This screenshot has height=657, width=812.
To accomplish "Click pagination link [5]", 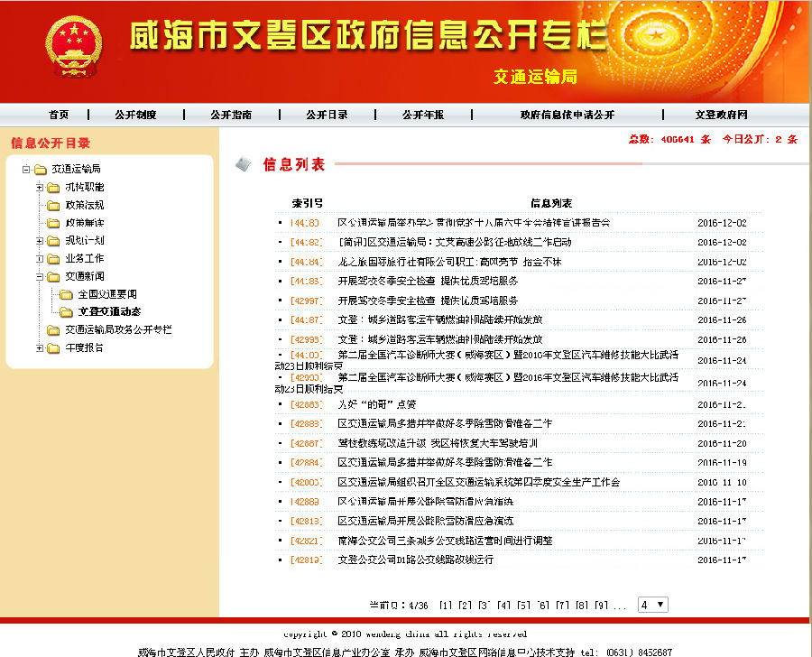I will pyautogui.click(x=521, y=604).
